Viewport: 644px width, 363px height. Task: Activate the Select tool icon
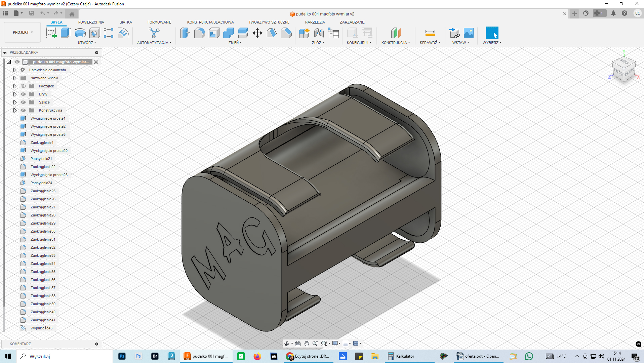coord(492,33)
